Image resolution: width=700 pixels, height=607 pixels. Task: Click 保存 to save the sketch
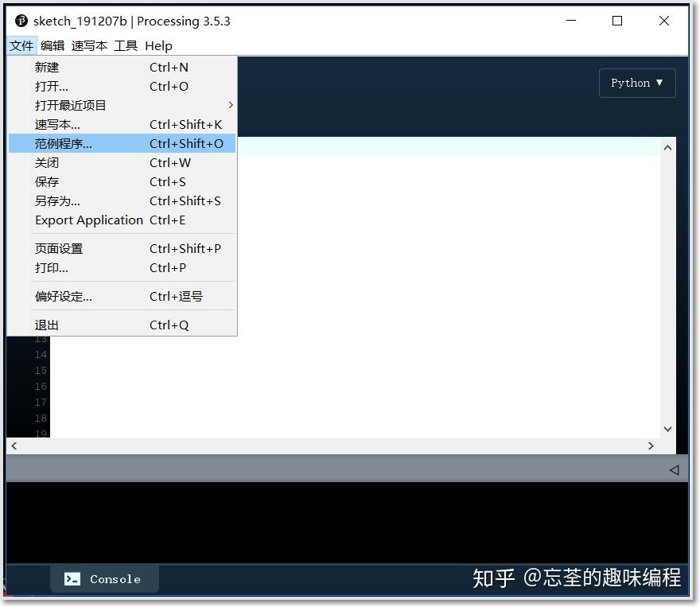click(46, 181)
